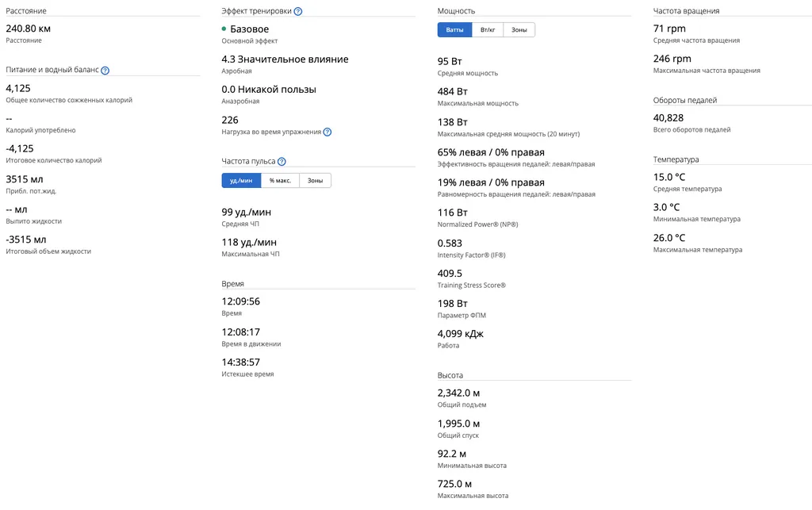The width and height of the screenshot is (812, 510).
Task: Click help icon after "Нагрузка во время упражнения"
Action: [x=327, y=132]
